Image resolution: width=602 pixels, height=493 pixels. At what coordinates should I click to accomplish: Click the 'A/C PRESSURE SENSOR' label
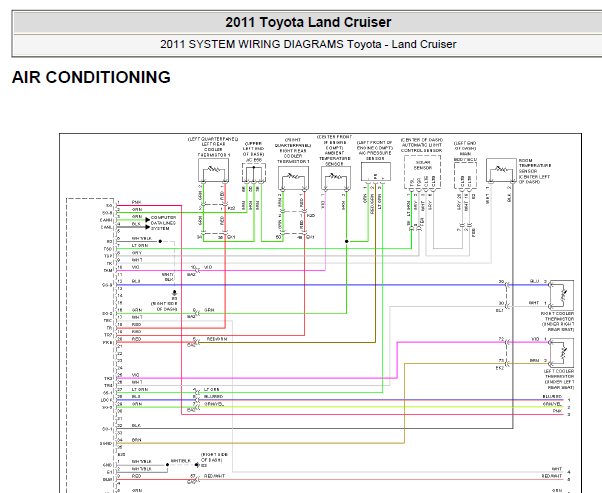[x=375, y=156]
